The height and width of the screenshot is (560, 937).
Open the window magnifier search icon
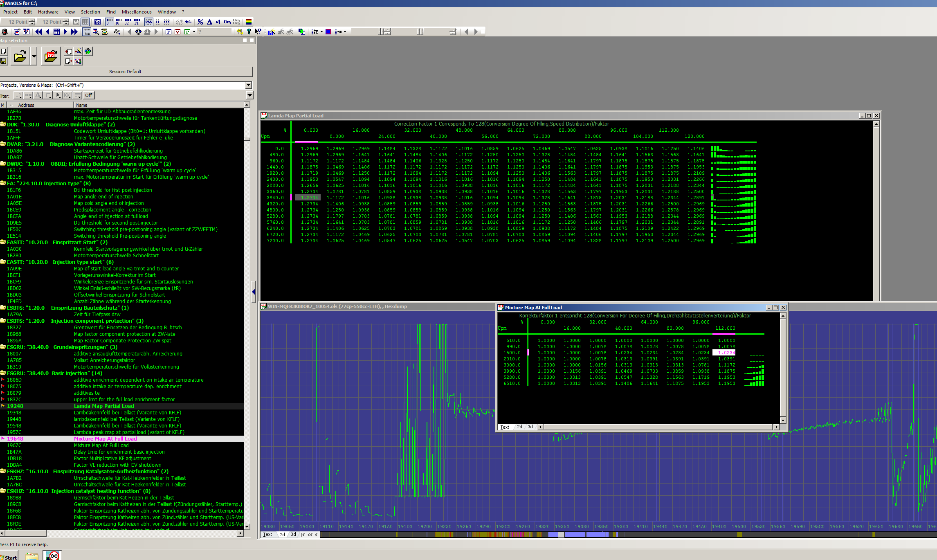click(x=96, y=31)
